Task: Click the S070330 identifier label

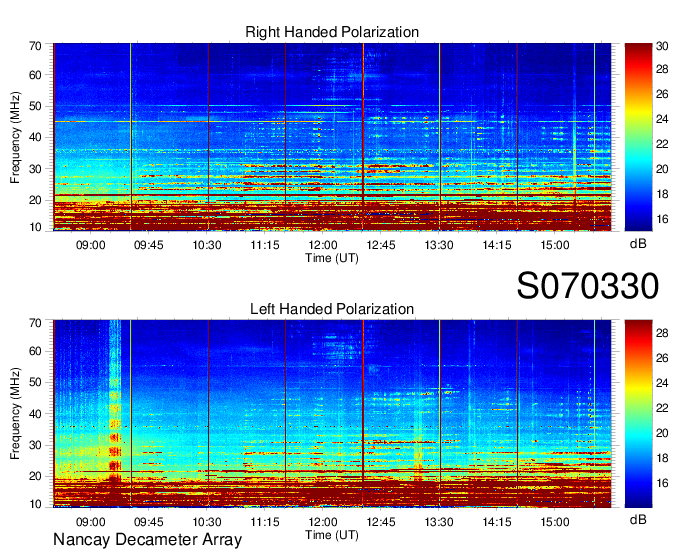Action: pyautogui.click(x=588, y=286)
